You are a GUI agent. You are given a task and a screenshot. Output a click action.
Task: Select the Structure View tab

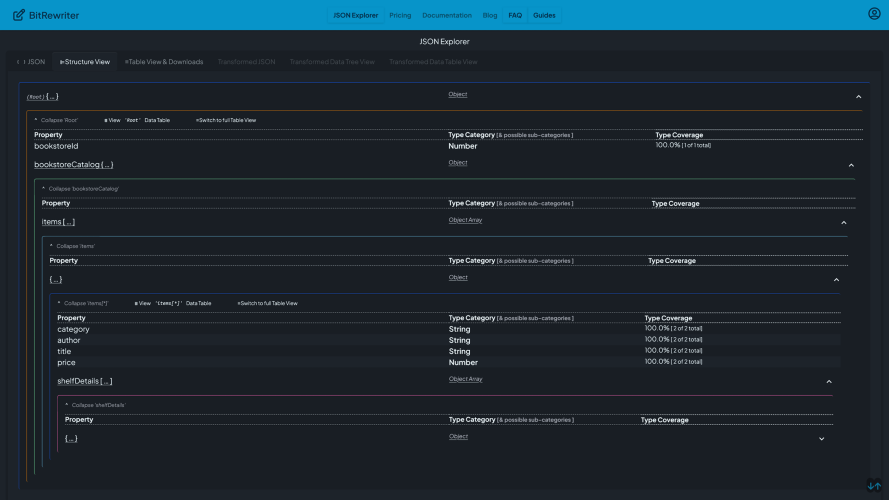85,62
